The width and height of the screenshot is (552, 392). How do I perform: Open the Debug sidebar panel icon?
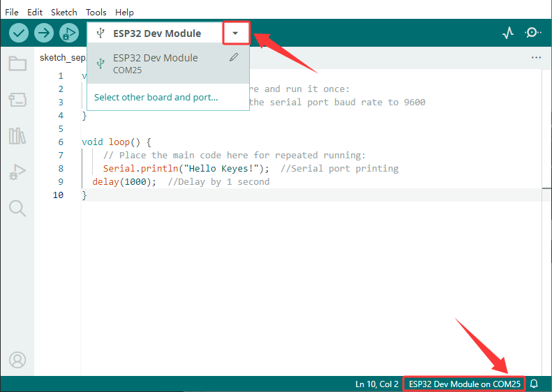click(x=17, y=172)
